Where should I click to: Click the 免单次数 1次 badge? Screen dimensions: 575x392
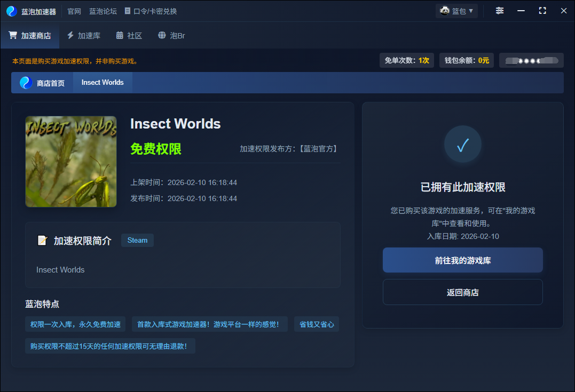[x=407, y=60]
